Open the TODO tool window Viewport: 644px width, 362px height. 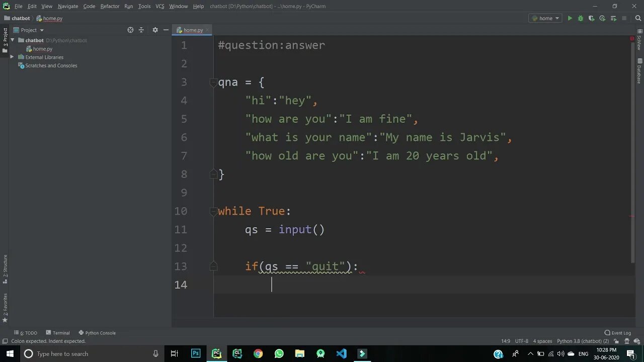pyautogui.click(x=26, y=333)
